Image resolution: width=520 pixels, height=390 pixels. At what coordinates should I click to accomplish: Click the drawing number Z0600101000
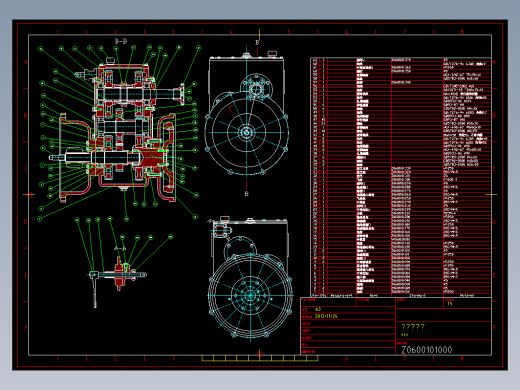coord(426,350)
